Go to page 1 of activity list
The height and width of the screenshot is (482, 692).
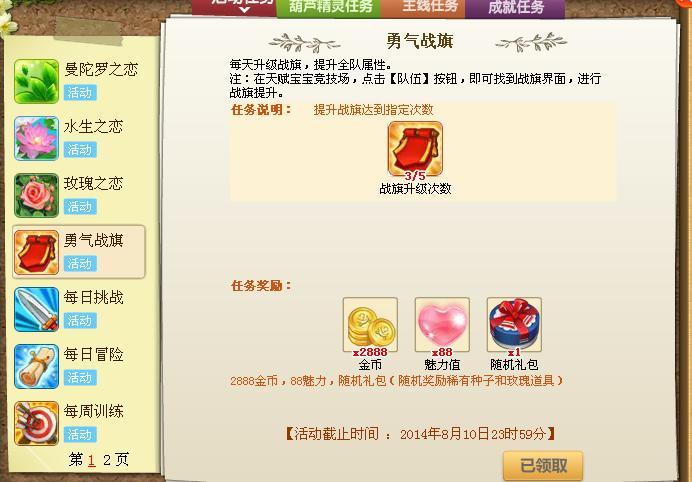91,460
